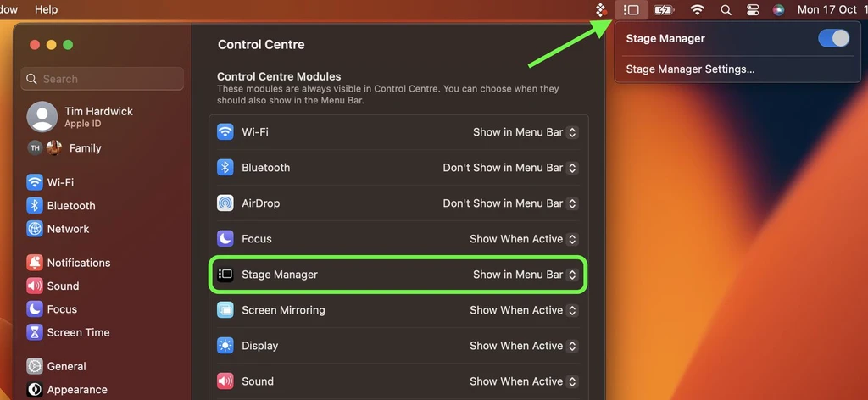Click the Stage Manager icon in menu bar

[x=631, y=10]
